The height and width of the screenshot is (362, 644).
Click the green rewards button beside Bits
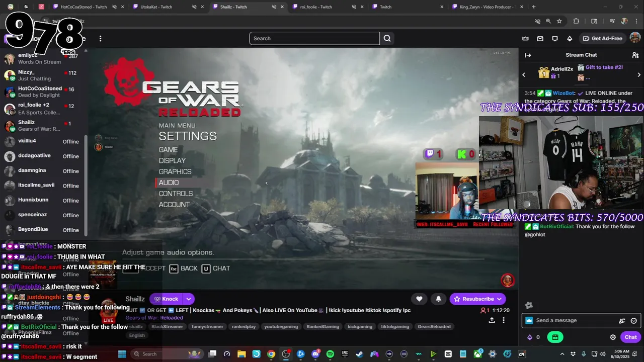point(555,337)
